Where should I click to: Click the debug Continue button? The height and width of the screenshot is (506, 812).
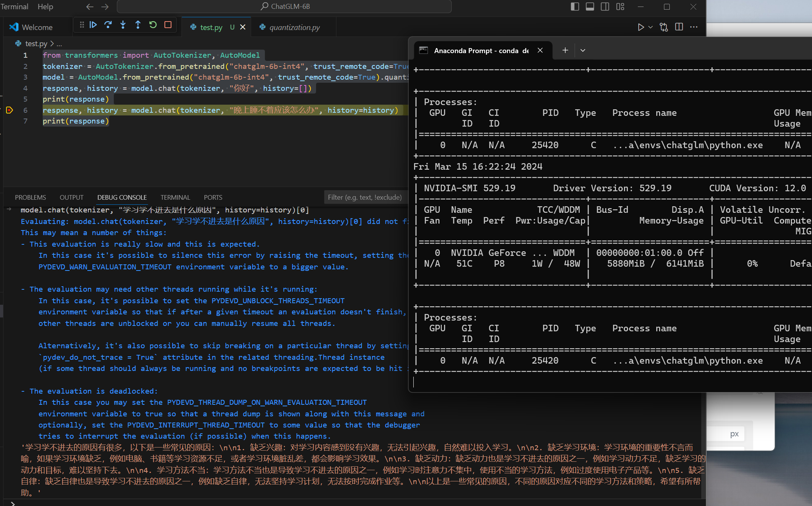[93, 25]
